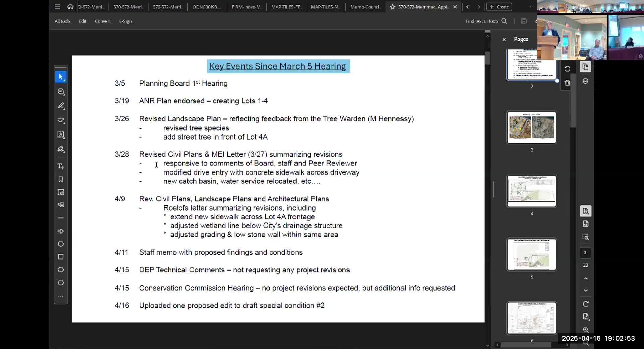Select page 6 thumbnail
The width and height of the screenshot is (644, 349).
click(x=532, y=318)
